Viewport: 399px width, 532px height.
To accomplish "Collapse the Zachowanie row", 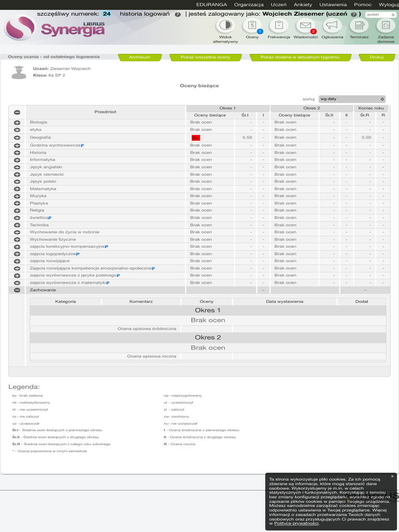I will (17, 290).
